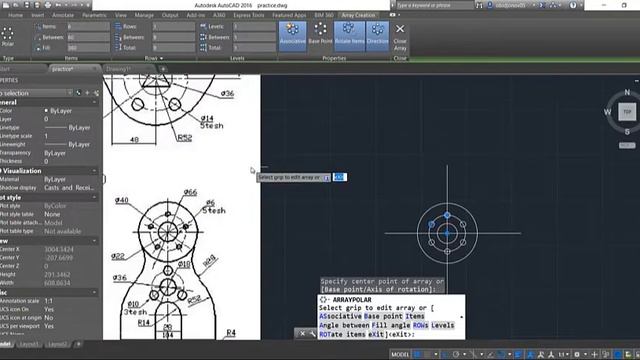Choose the Base point command line option
The height and width of the screenshot is (360, 640).
click(x=383, y=316)
